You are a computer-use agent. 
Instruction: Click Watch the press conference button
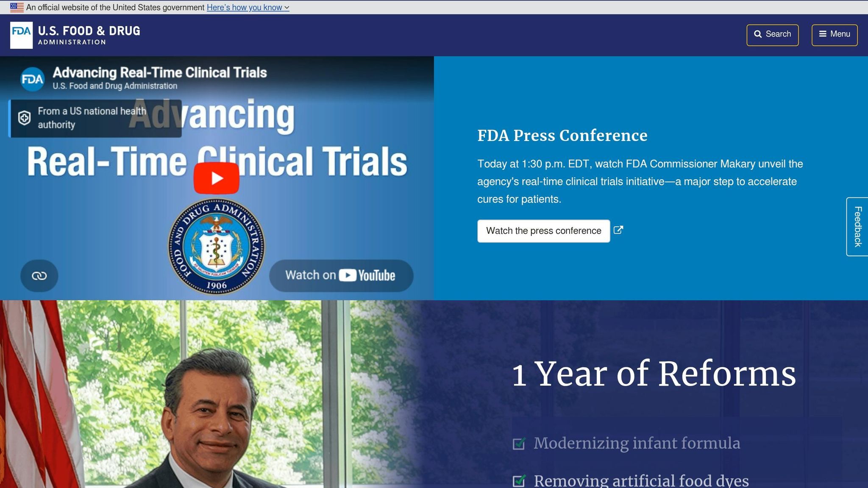click(543, 231)
